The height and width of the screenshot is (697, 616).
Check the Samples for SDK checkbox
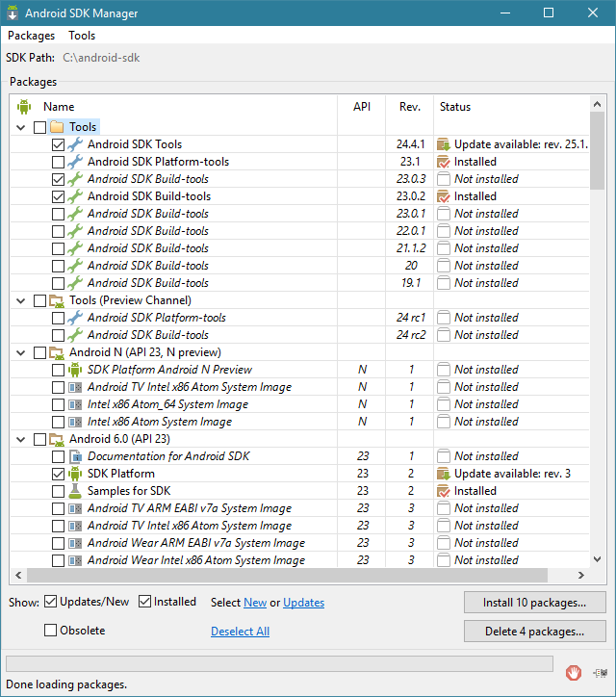point(58,492)
